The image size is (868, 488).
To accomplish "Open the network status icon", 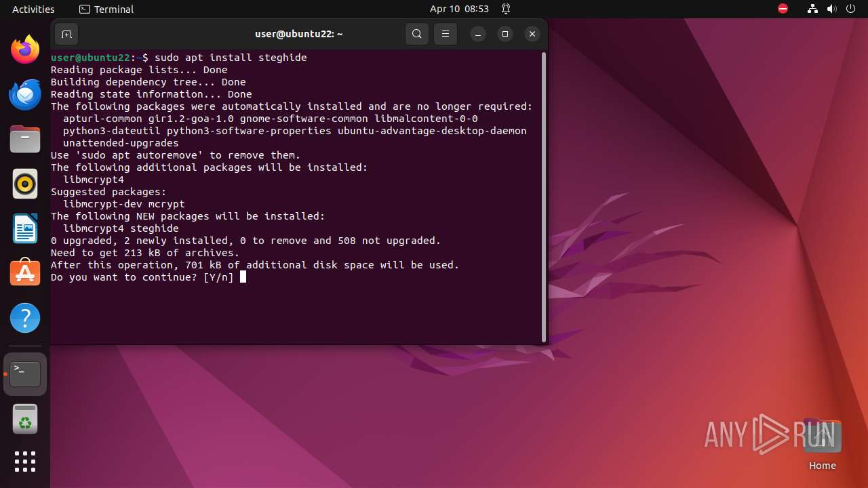I will point(812,9).
